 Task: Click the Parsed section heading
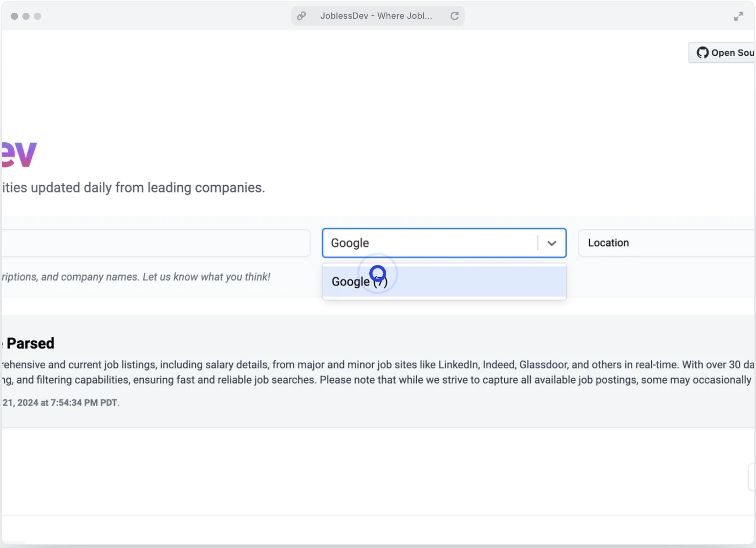point(30,343)
